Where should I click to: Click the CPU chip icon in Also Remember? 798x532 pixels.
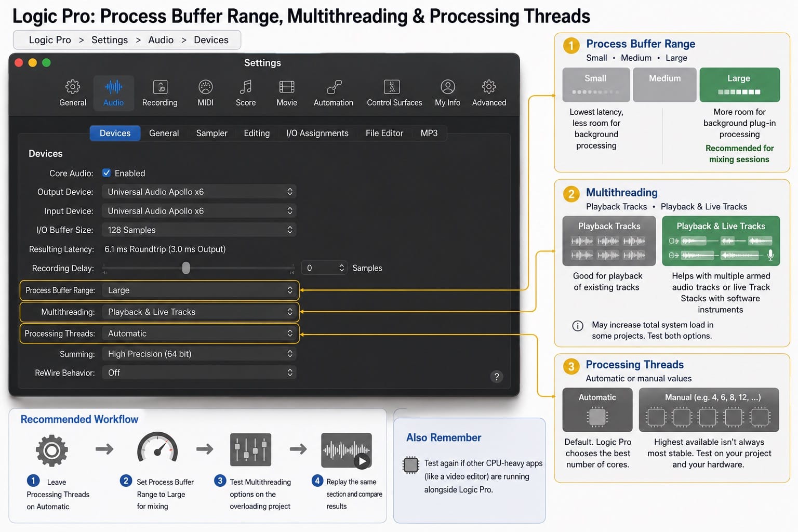click(411, 464)
